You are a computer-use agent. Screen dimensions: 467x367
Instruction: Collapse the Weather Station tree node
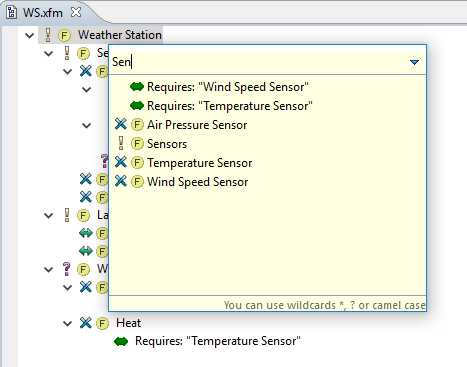point(30,35)
